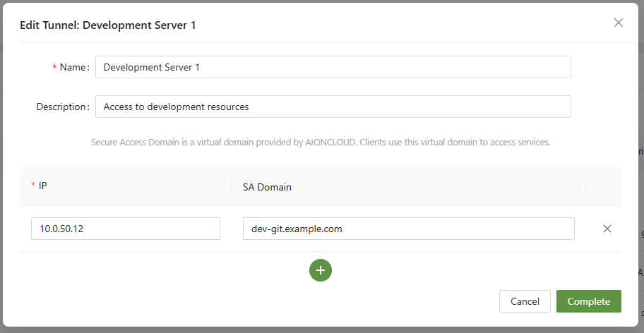Click the Description field label
This screenshot has height=333, width=644.
click(63, 107)
